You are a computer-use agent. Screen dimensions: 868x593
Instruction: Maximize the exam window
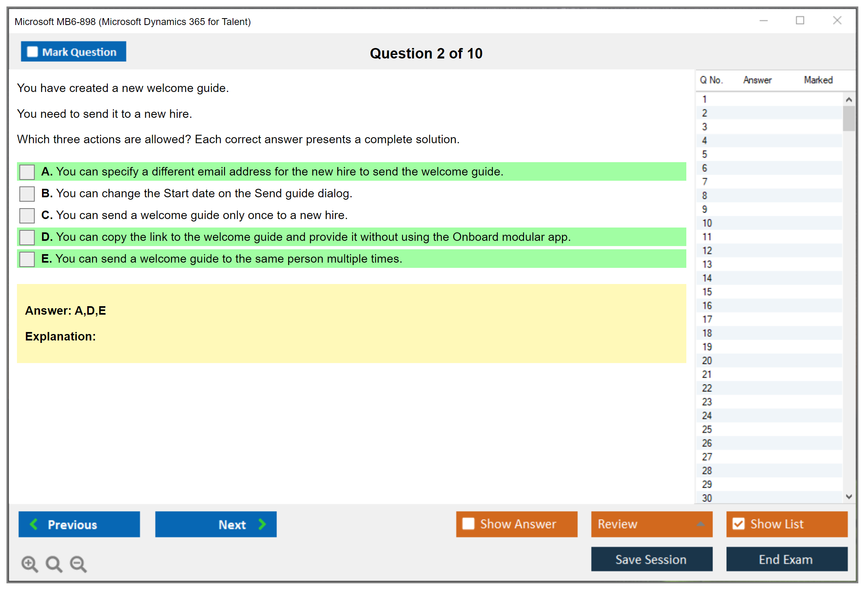800,21
